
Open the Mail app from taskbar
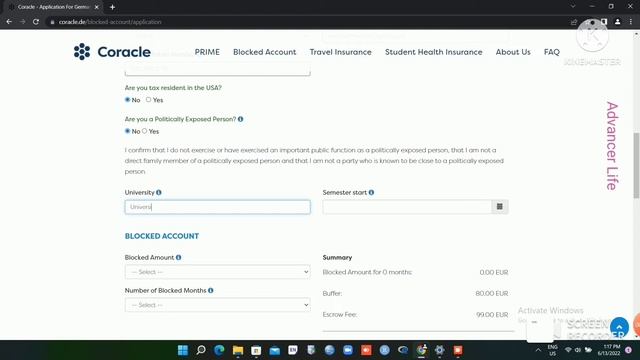(x=274, y=350)
